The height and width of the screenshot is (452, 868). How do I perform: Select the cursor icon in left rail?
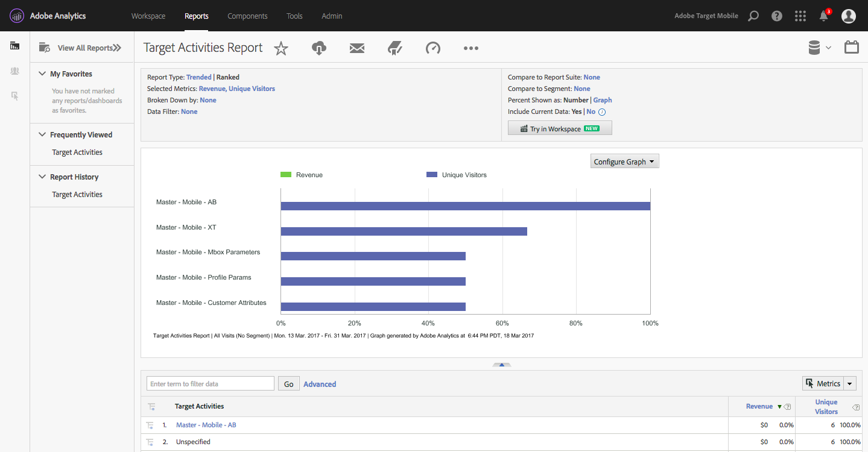[x=15, y=96]
